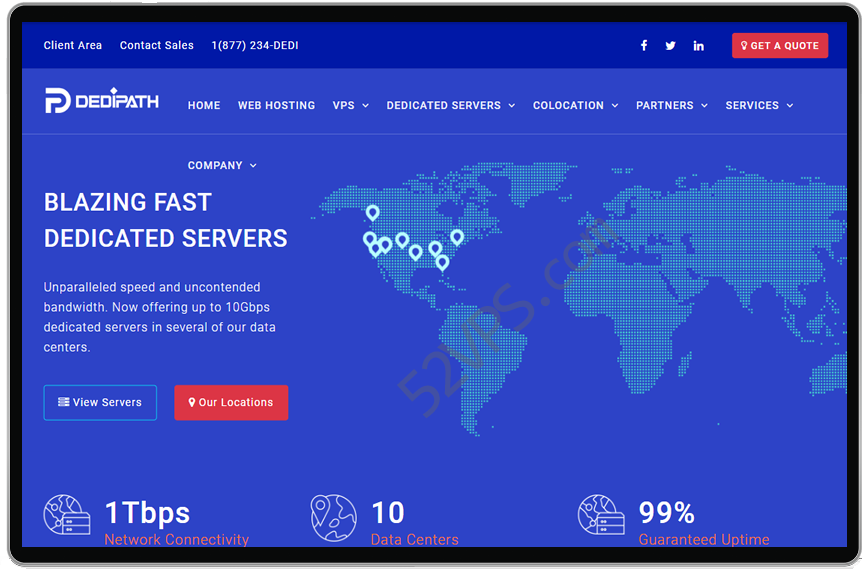Go to the Home menu item
Image resolution: width=868 pixels, height=569 pixels.
[x=204, y=105]
